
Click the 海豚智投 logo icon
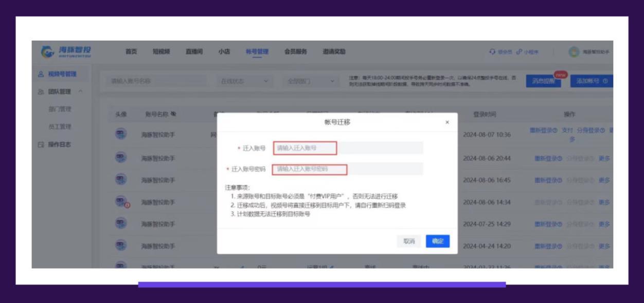click(48, 52)
